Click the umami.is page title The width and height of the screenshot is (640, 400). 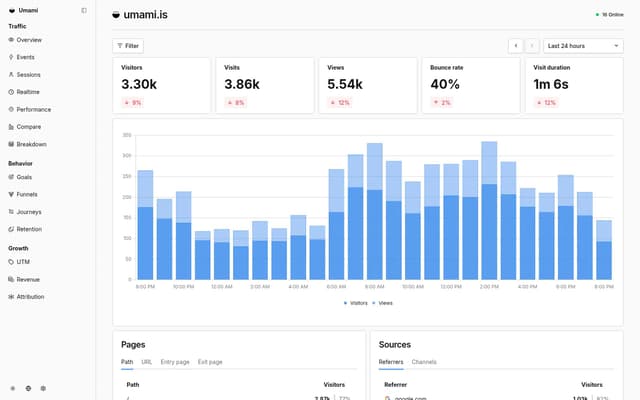coord(145,15)
